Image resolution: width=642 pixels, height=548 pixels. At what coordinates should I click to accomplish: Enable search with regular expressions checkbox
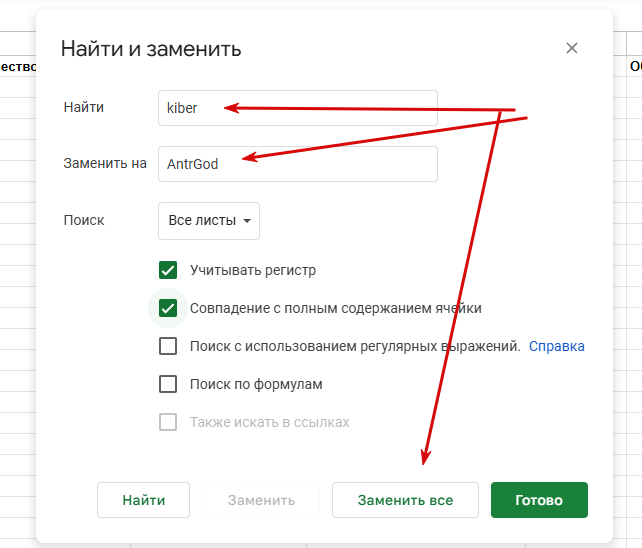(168, 346)
